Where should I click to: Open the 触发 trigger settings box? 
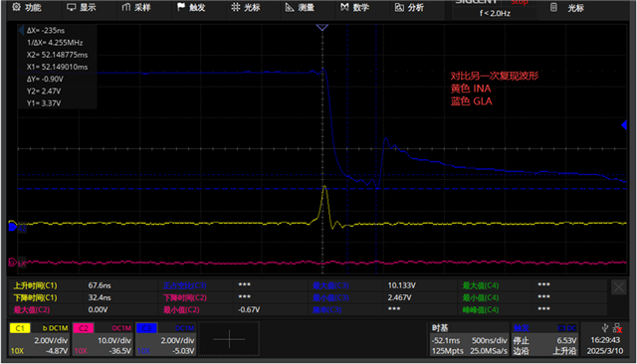[544, 339]
